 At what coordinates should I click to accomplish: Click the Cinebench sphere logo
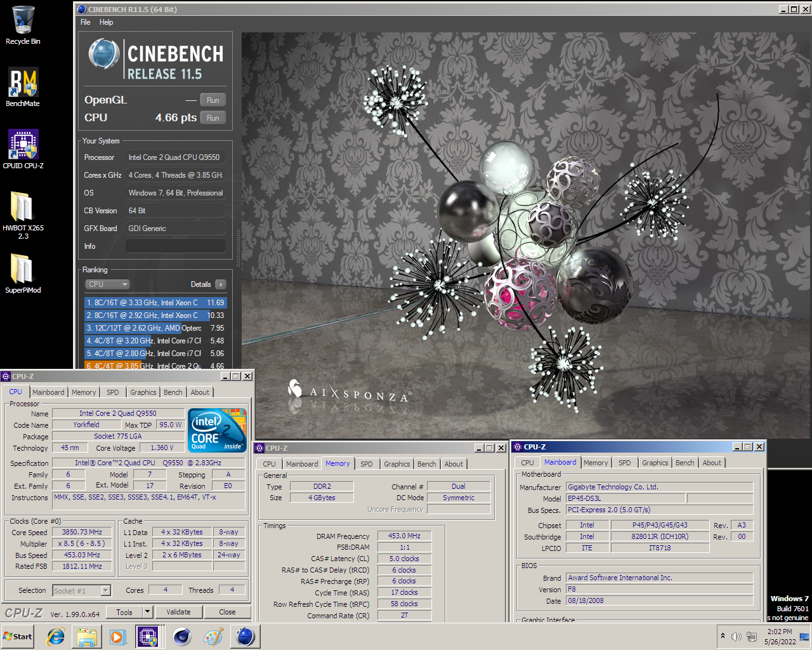coord(103,54)
